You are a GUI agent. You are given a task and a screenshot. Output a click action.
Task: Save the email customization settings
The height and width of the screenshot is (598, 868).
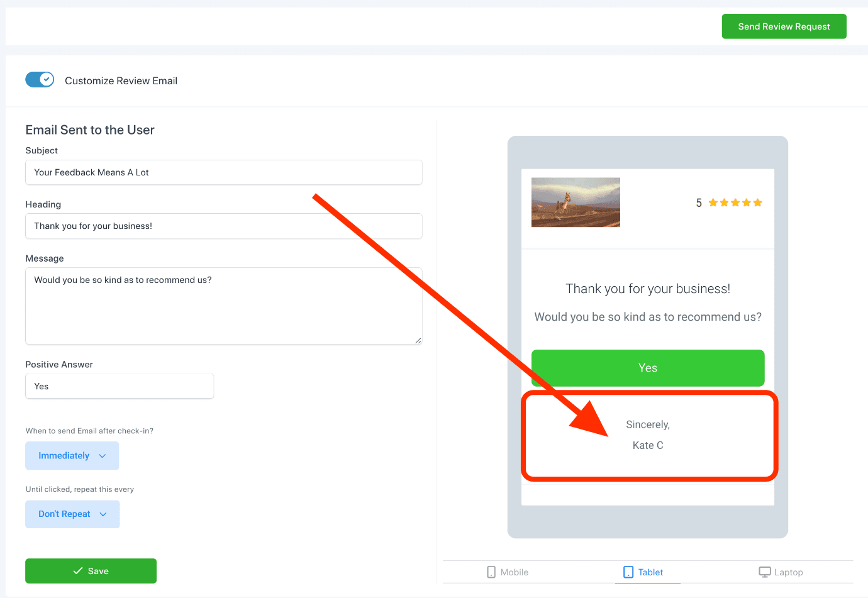pyautogui.click(x=91, y=571)
